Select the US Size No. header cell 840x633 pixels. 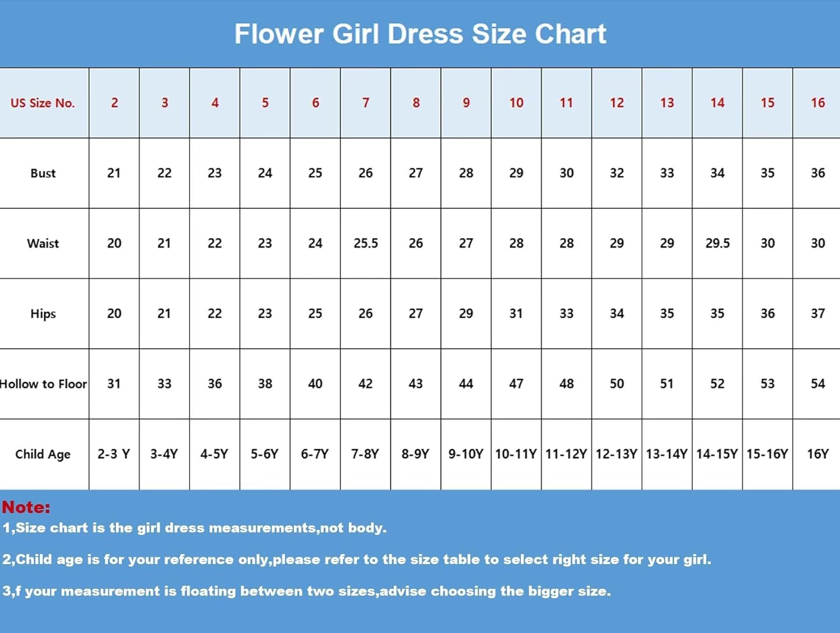point(43,103)
